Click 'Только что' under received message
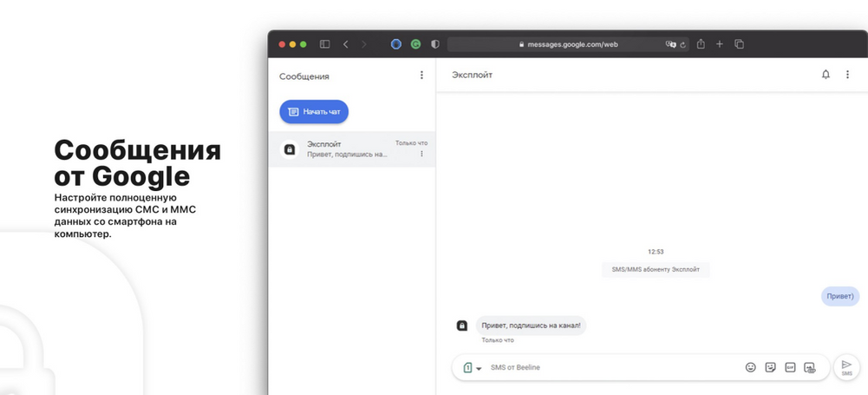 [x=498, y=340]
